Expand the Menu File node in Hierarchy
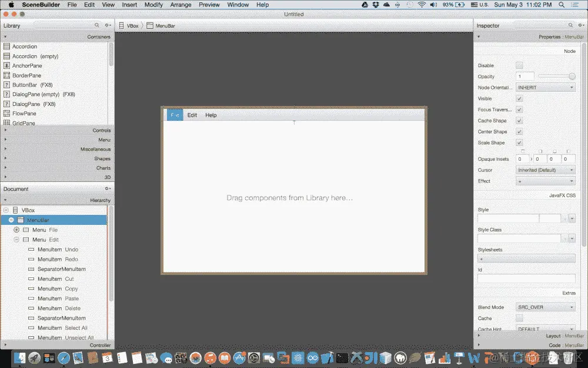Viewport: 588px width, 368px height. [x=16, y=230]
